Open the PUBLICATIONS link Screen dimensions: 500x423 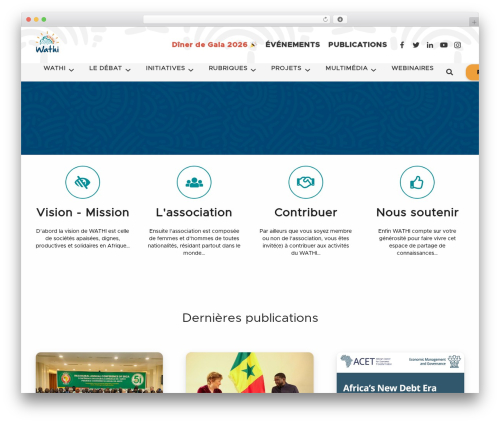(358, 44)
